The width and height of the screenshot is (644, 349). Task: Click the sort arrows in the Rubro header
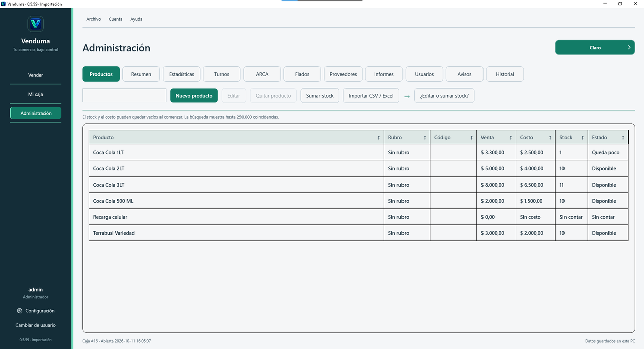425,138
